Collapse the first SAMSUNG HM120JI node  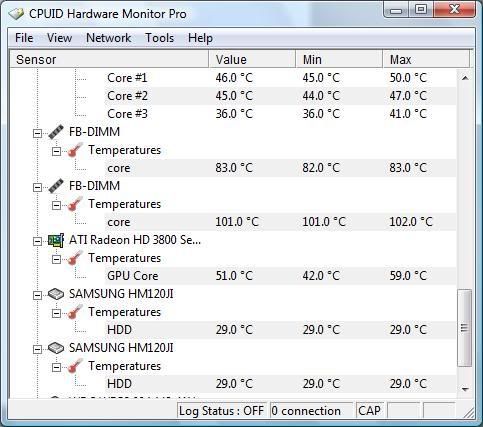point(37,295)
